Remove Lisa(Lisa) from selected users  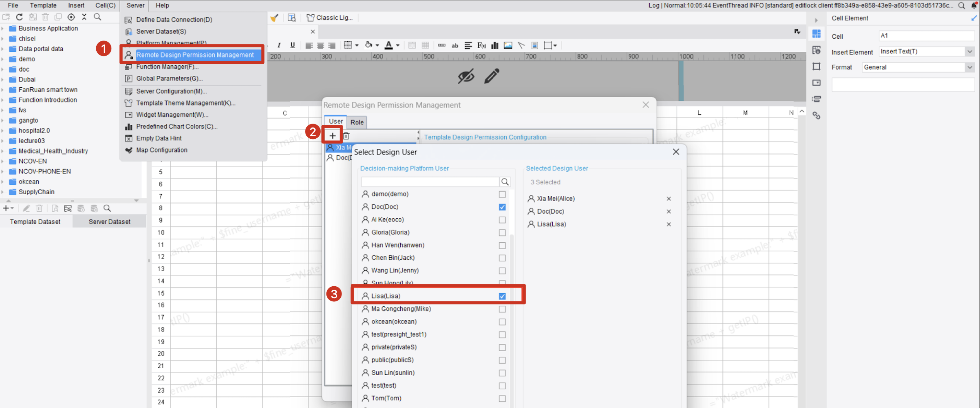coord(669,224)
